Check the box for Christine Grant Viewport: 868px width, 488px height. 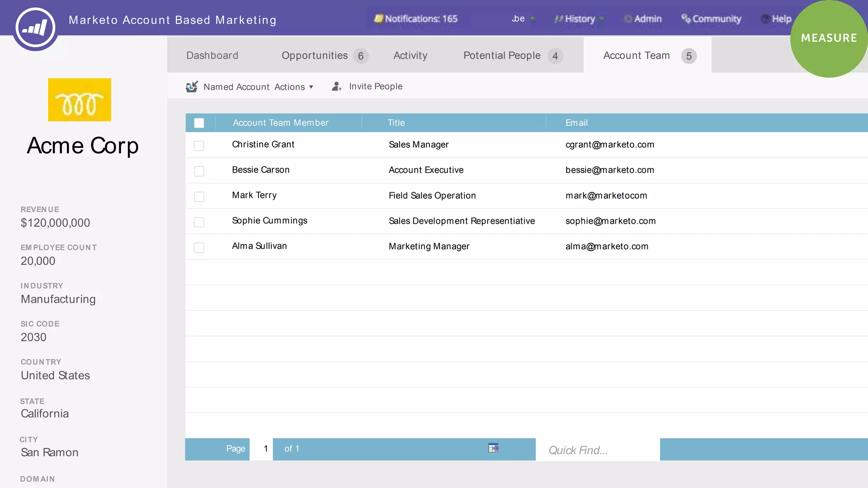(x=199, y=146)
